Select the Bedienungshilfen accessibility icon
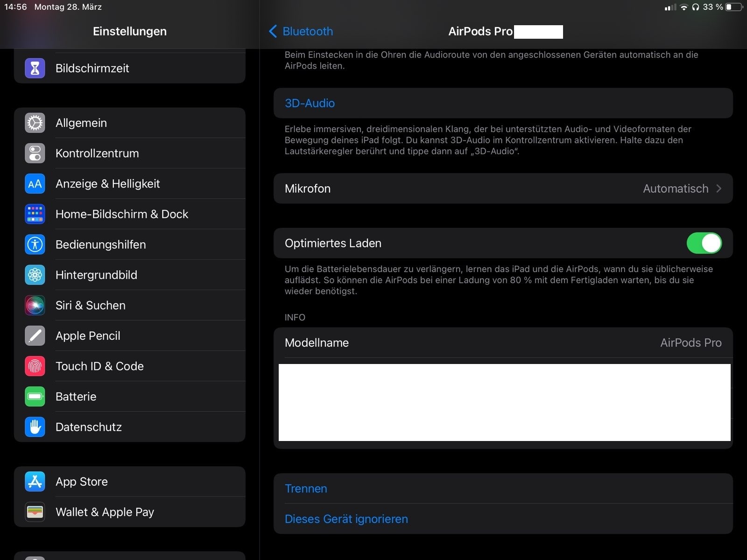The height and width of the screenshot is (560, 747). [x=35, y=245]
